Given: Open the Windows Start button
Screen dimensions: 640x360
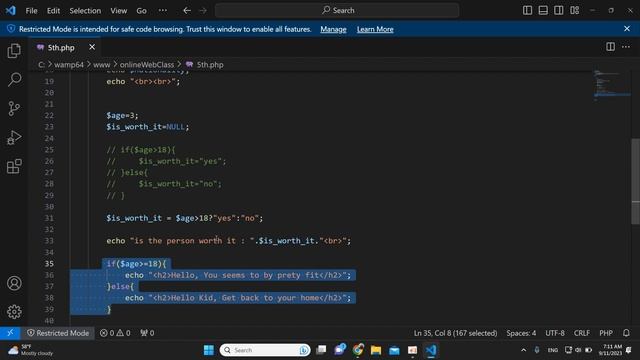Looking at the screenshot, I should [x=209, y=350].
